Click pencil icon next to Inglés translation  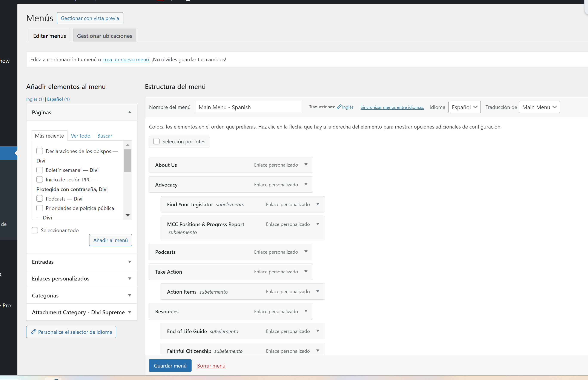339,107
